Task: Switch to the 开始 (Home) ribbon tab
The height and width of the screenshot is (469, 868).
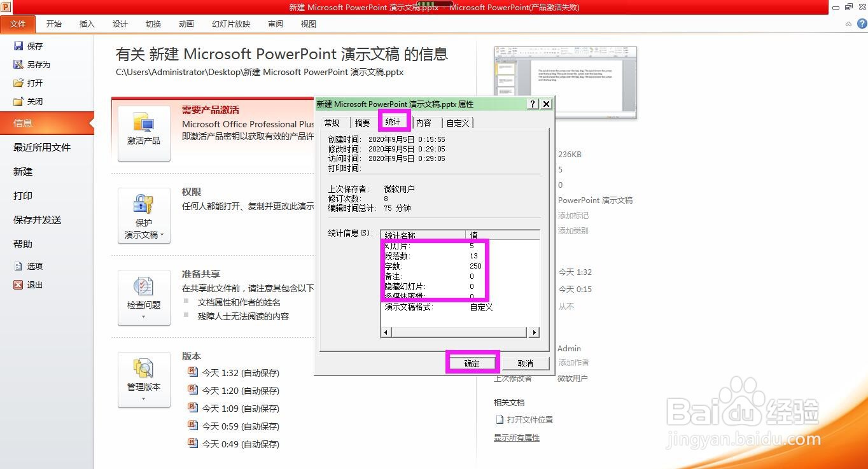Action: (54, 24)
